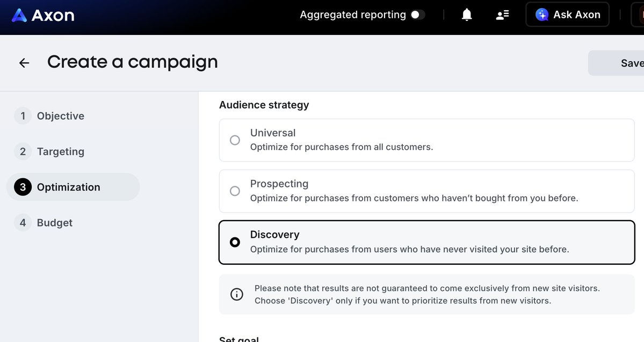Go to the Objective step

point(60,116)
